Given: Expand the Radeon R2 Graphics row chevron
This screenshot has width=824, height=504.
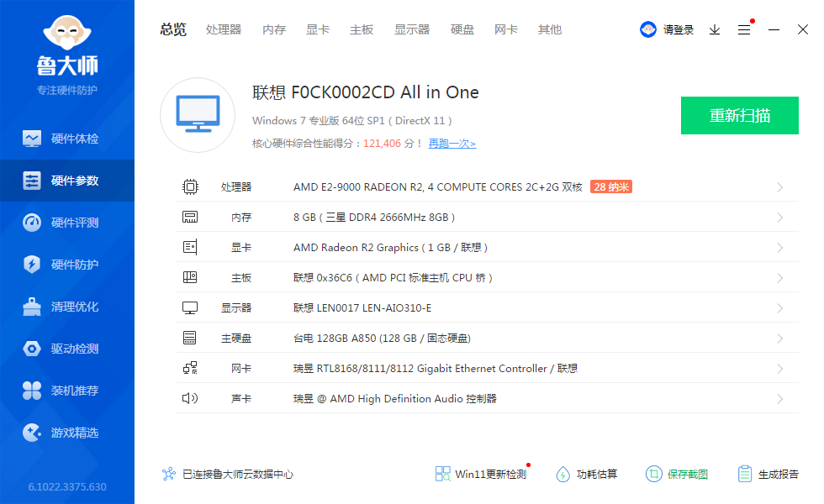Looking at the screenshot, I should tap(780, 248).
